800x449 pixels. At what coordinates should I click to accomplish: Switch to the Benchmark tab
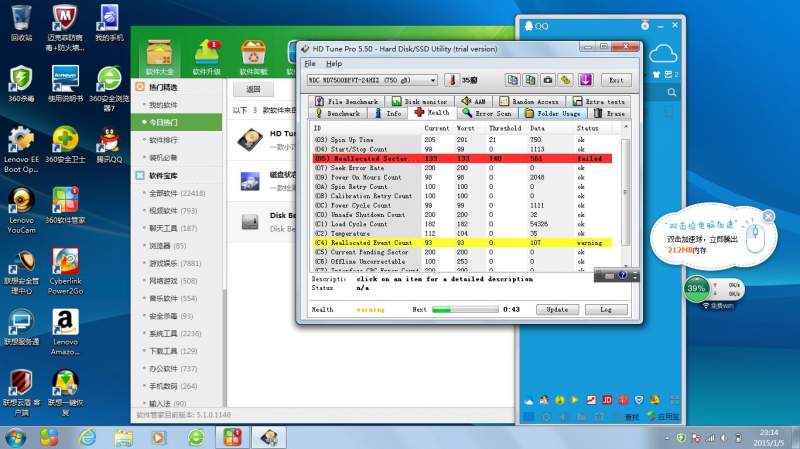[338, 113]
